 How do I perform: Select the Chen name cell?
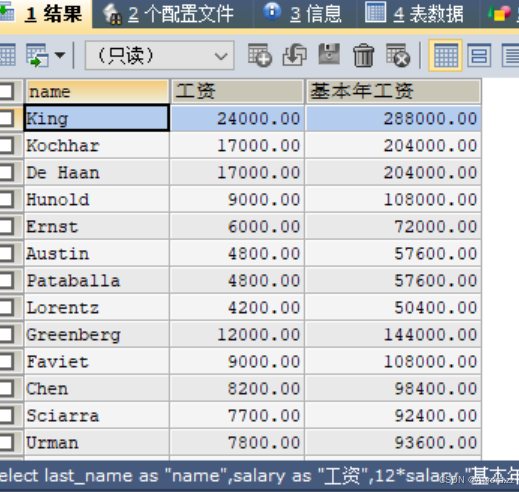97,388
